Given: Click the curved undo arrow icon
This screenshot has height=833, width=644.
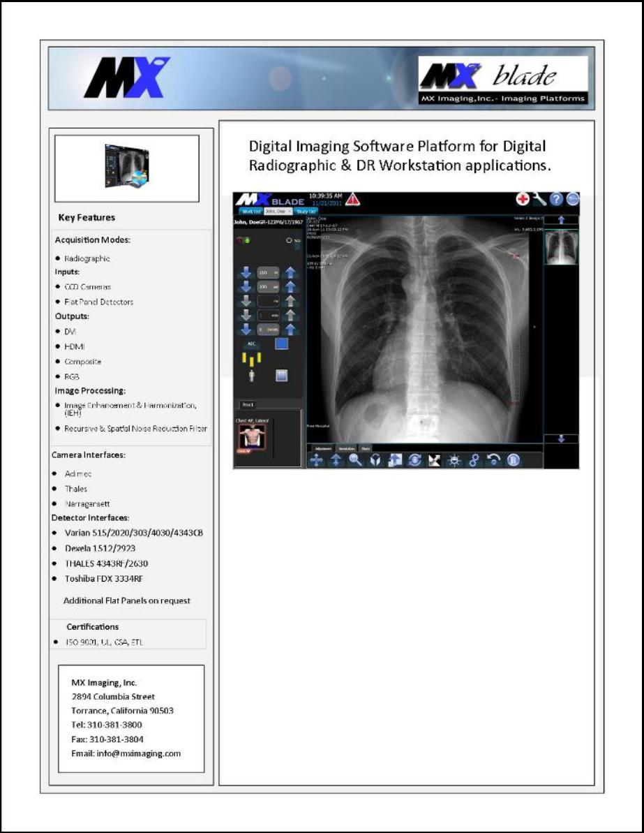Looking at the screenshot, I should click(493, 460).
